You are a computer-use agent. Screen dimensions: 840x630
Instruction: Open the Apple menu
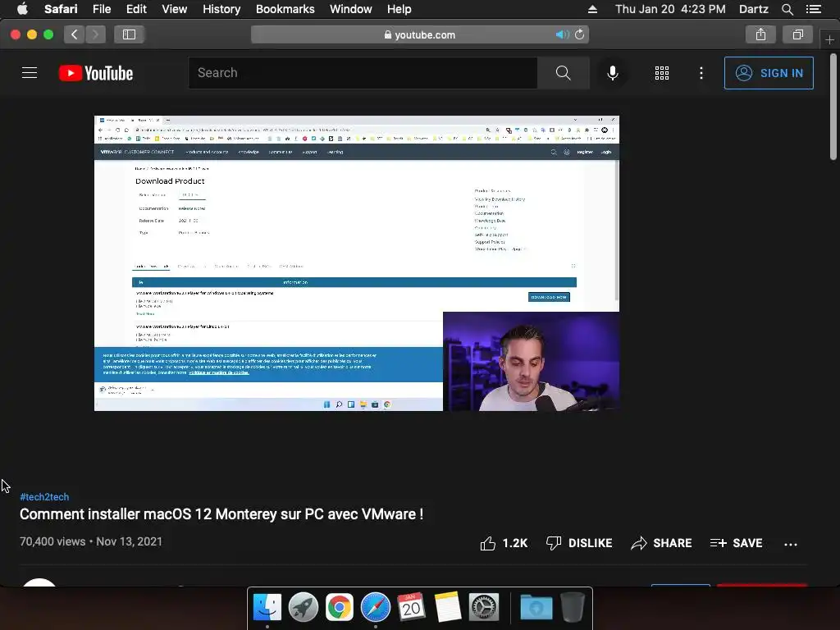click(22, 9)
